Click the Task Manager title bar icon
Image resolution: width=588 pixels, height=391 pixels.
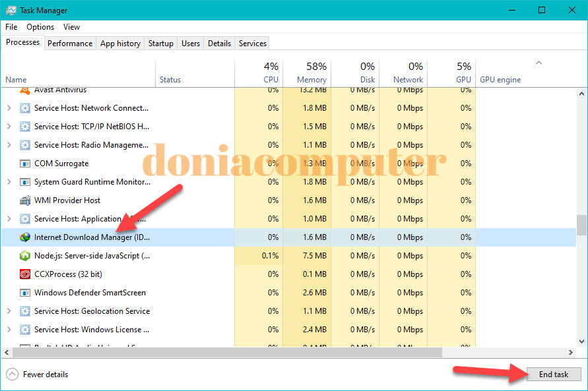(x=11, y=10)
